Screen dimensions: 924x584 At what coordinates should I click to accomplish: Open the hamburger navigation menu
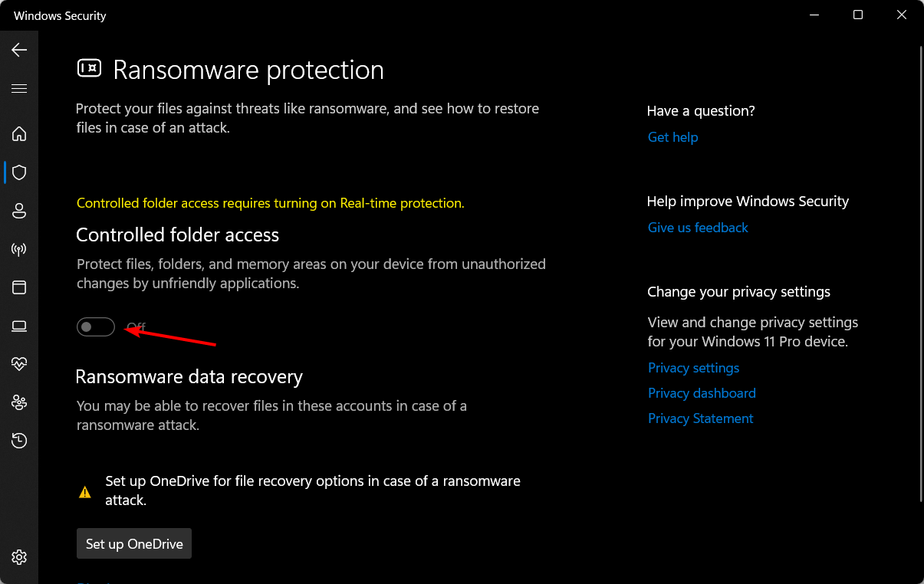tap(19, 89)
